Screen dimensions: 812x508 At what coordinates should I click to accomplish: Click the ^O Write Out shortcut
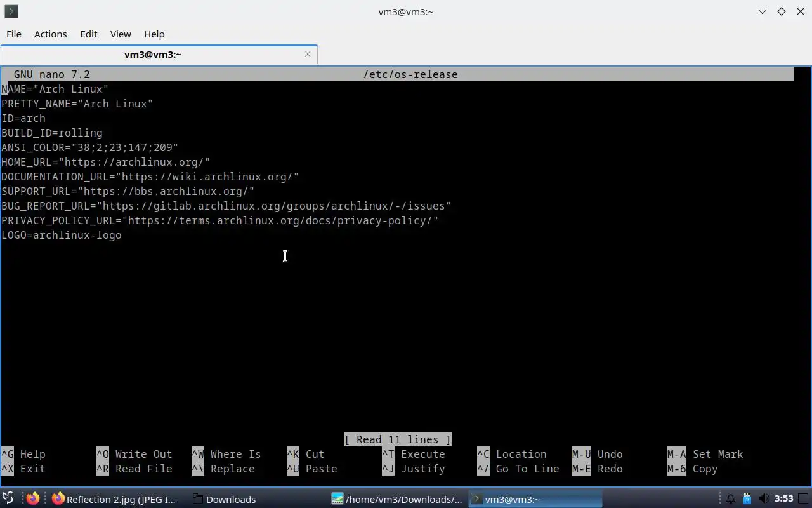coord(134,454)
